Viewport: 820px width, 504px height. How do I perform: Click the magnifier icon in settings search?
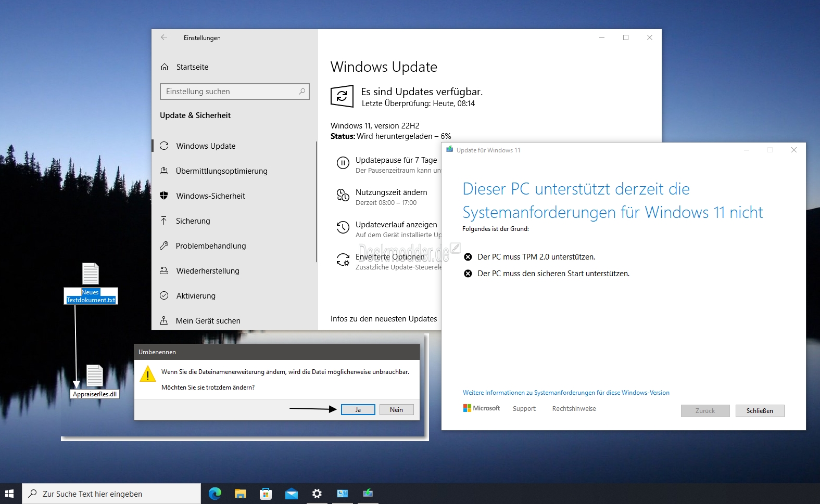(x=302, y=92)
